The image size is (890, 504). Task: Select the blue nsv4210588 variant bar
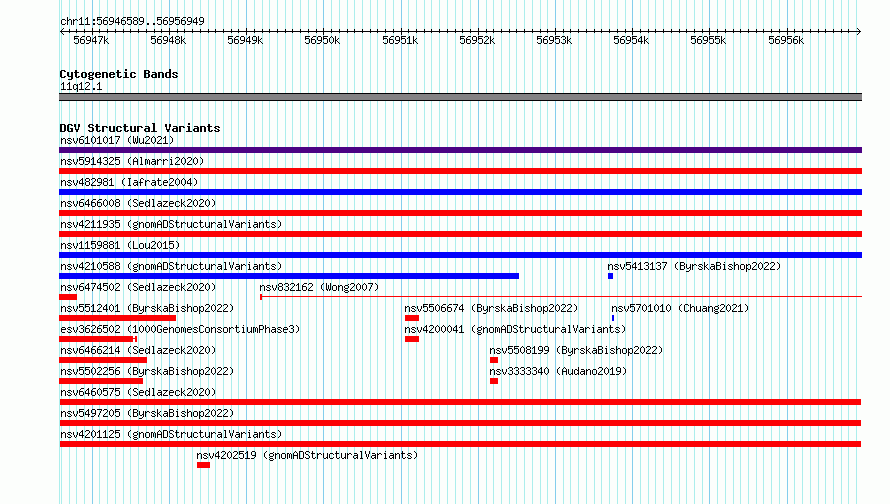(x=289, y=276)
